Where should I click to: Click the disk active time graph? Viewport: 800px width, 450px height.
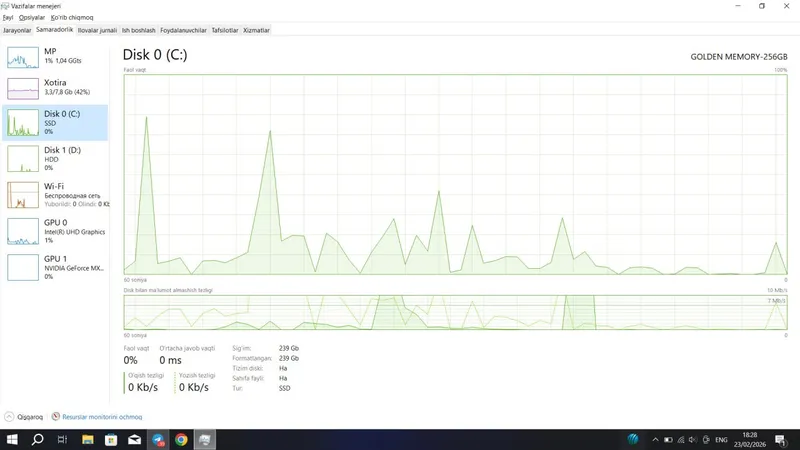click(455, 174)
